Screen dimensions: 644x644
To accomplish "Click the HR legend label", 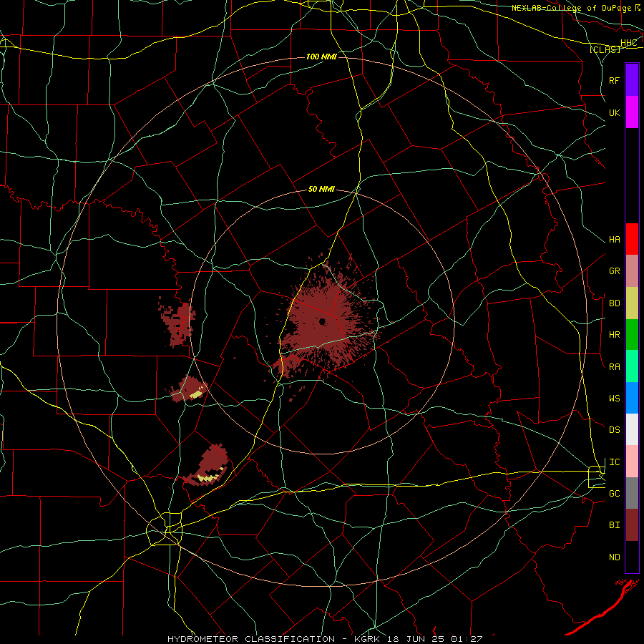I will [x=614, y=335].
